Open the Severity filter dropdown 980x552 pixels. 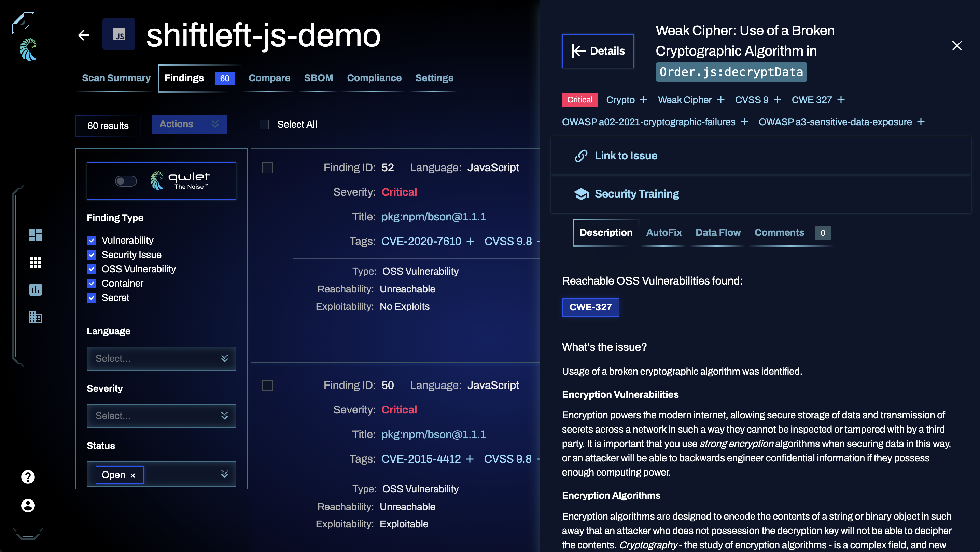click(161, 416)
